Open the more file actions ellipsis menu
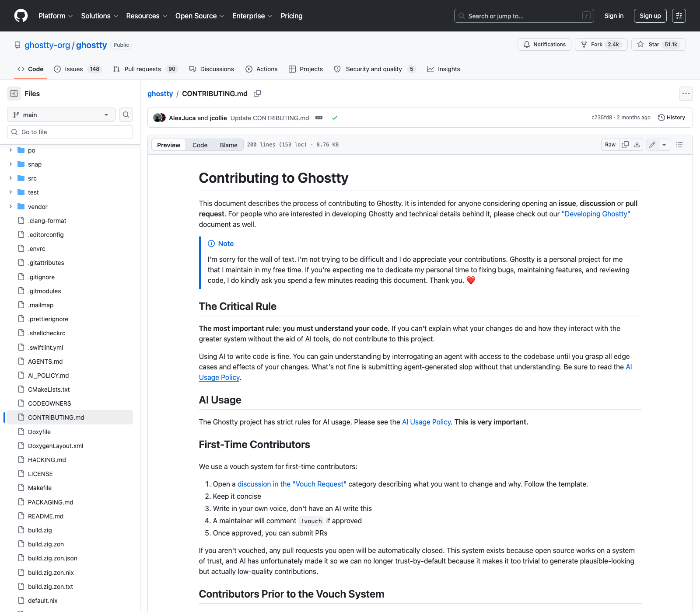Screen dimensions: 700x612 [686, 94]
